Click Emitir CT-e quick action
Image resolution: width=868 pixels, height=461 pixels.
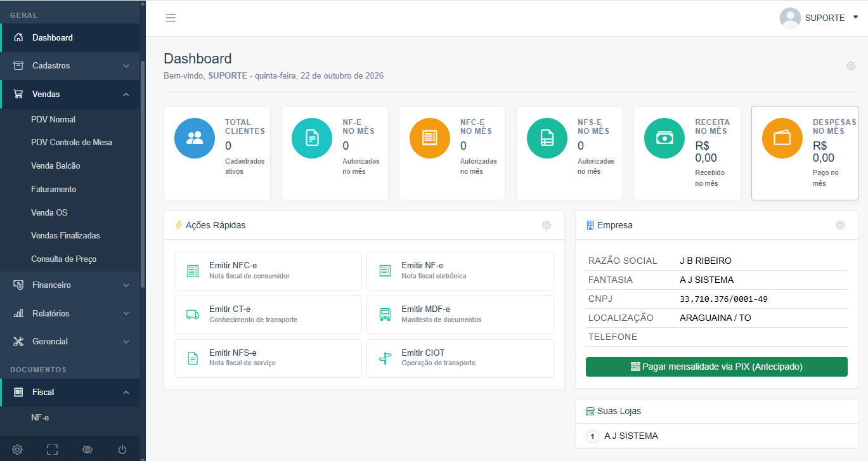(268, 315)
